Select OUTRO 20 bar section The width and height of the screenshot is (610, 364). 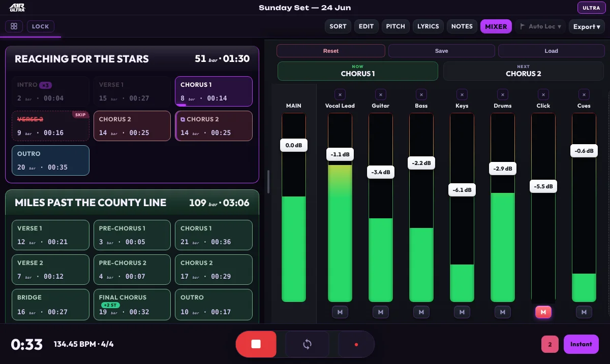pos(50,160)
